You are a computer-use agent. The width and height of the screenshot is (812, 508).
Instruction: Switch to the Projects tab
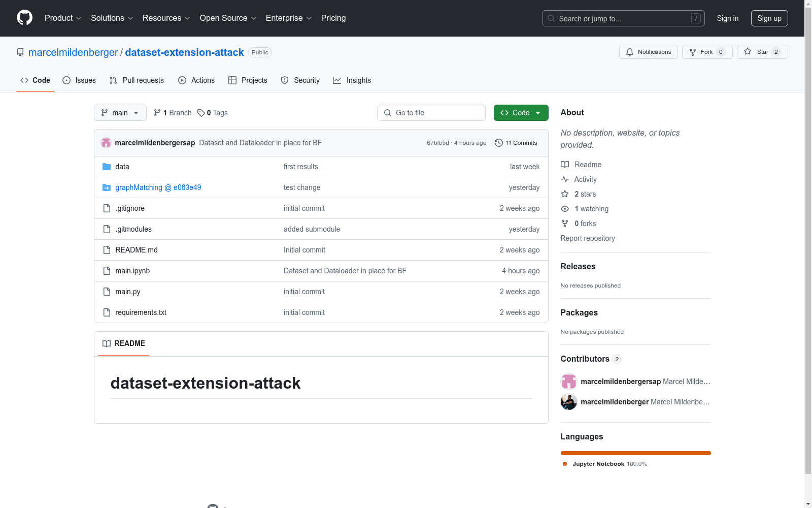(x=248, y=80)
